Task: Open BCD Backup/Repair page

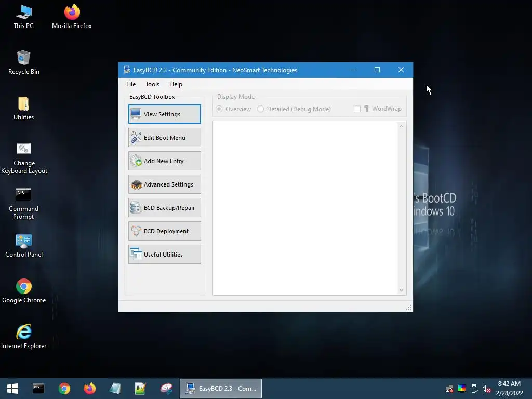Action: point(165,208)
